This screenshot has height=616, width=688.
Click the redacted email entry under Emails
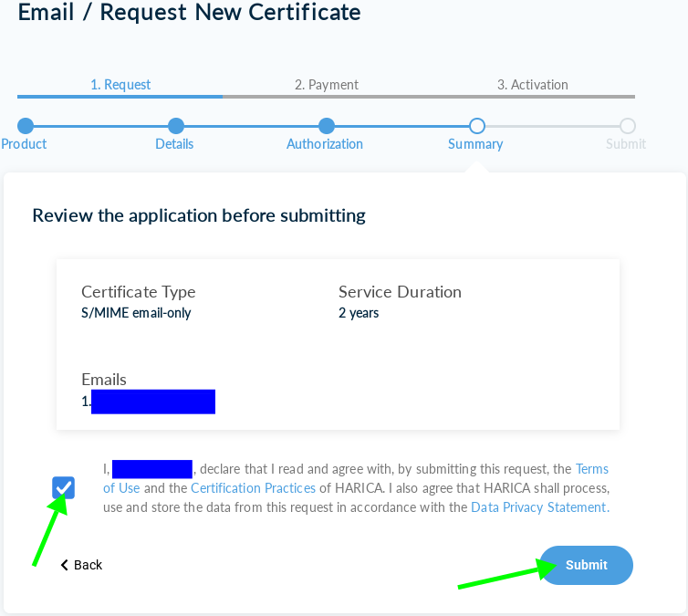click(152, 402)
